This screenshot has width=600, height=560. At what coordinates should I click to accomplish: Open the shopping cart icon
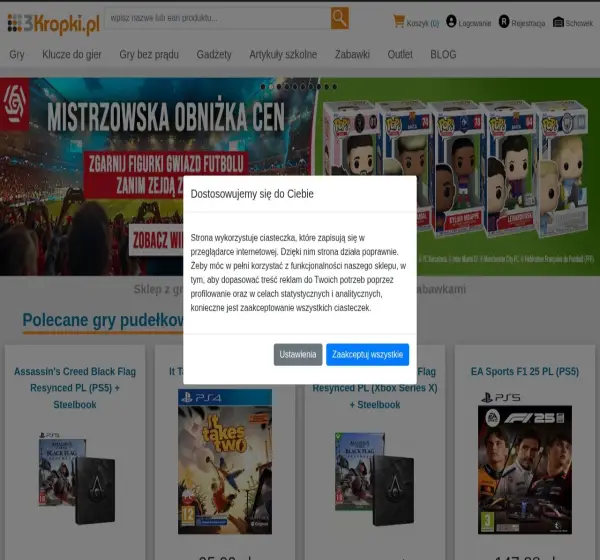[x=398, y=21]
